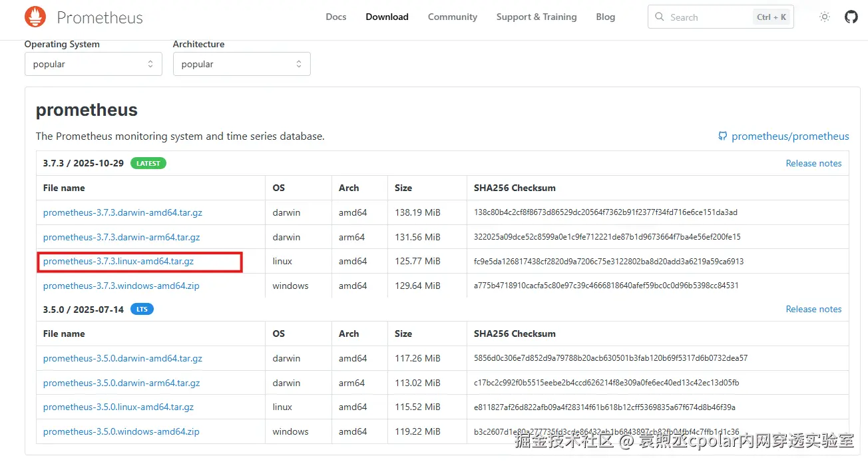Click checksum starting with c17bc2c992f0b5515
Viewport: 868px width, 464px height.
click(606, 383)
